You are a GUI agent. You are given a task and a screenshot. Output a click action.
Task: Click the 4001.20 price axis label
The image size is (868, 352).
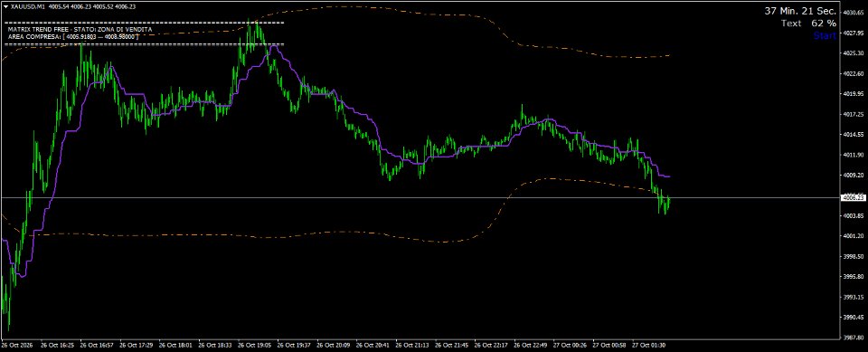pos(853,236)
